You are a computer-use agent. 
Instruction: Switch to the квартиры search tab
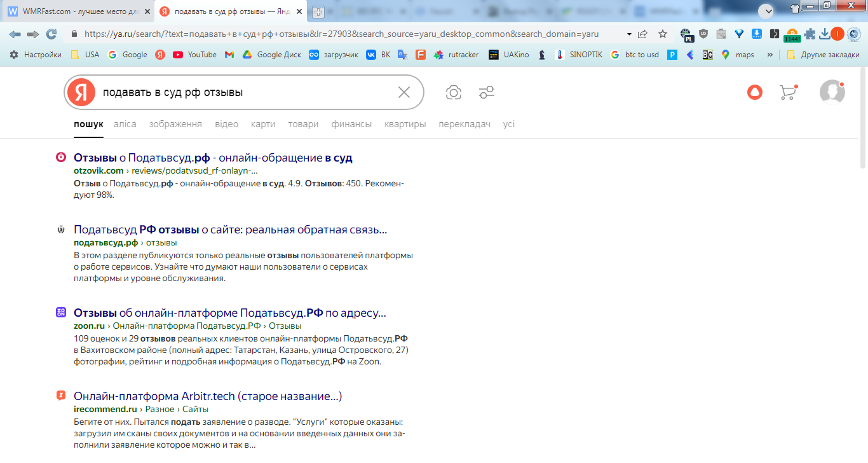[405, 124]
